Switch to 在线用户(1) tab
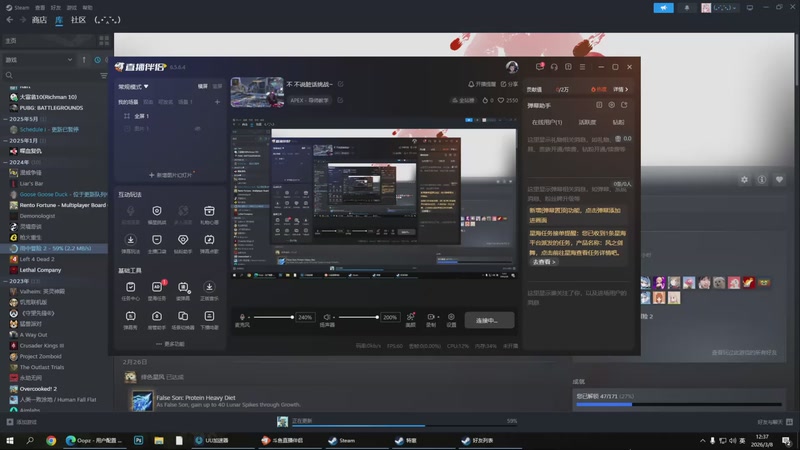The image size is (800, 450). coord(546,122)
